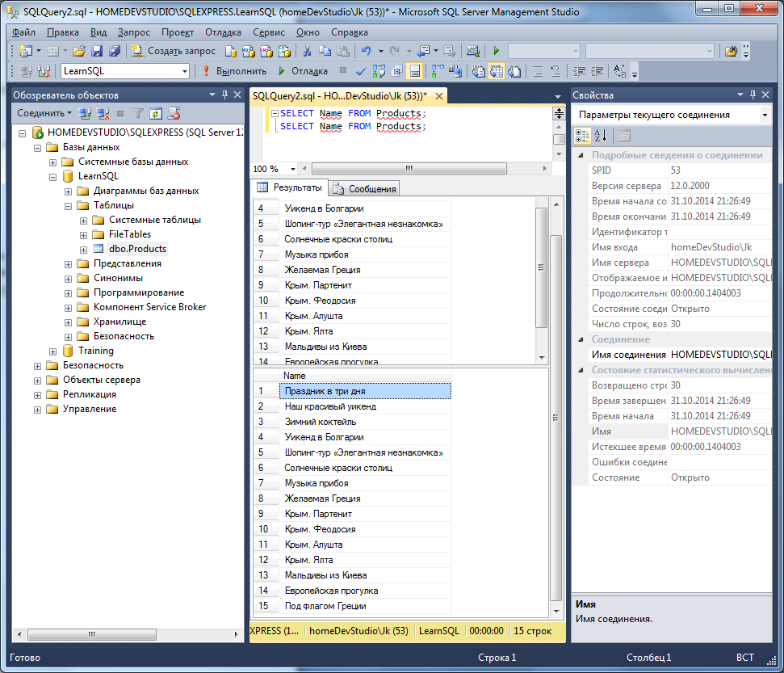Click the blue checkmark Parse icon
784x673 pixels.
360,72
